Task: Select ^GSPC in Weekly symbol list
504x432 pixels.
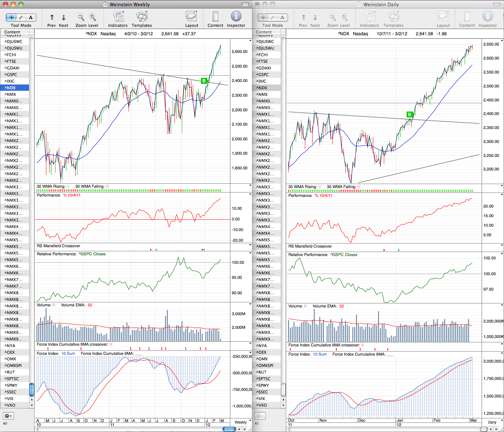Action: click(x=15, y=75)
